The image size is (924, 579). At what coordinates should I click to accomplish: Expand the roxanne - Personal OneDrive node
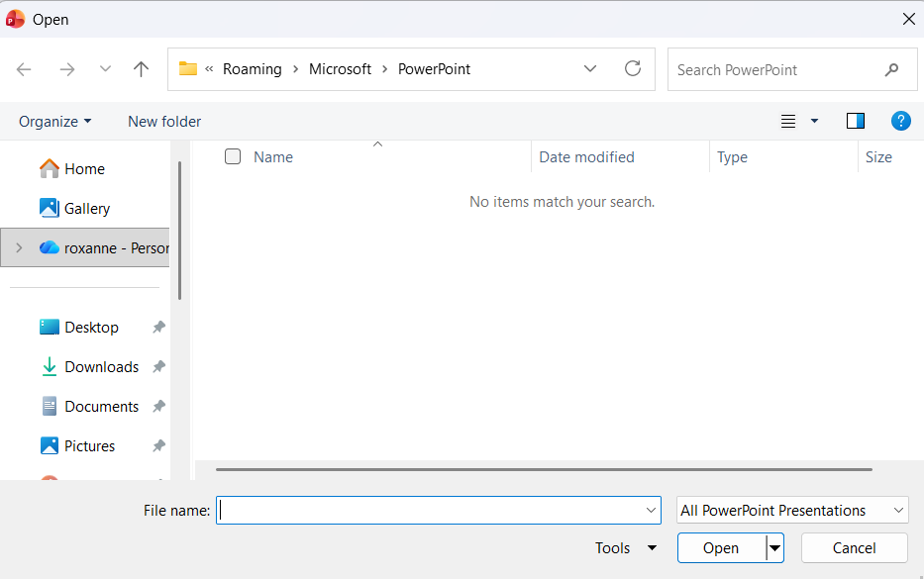(x=19, y=248)
